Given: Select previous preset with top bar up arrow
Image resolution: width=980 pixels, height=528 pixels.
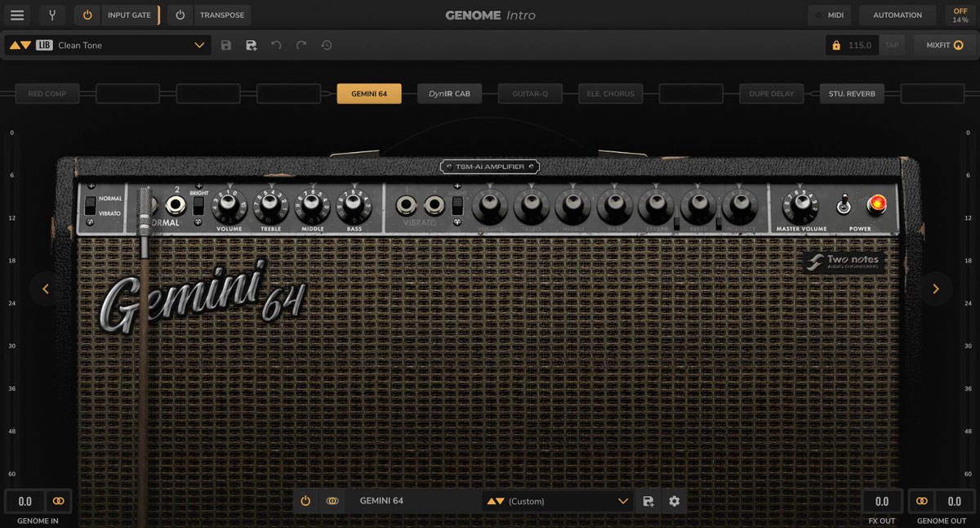Looking at the screenshot, I should 16,45.
